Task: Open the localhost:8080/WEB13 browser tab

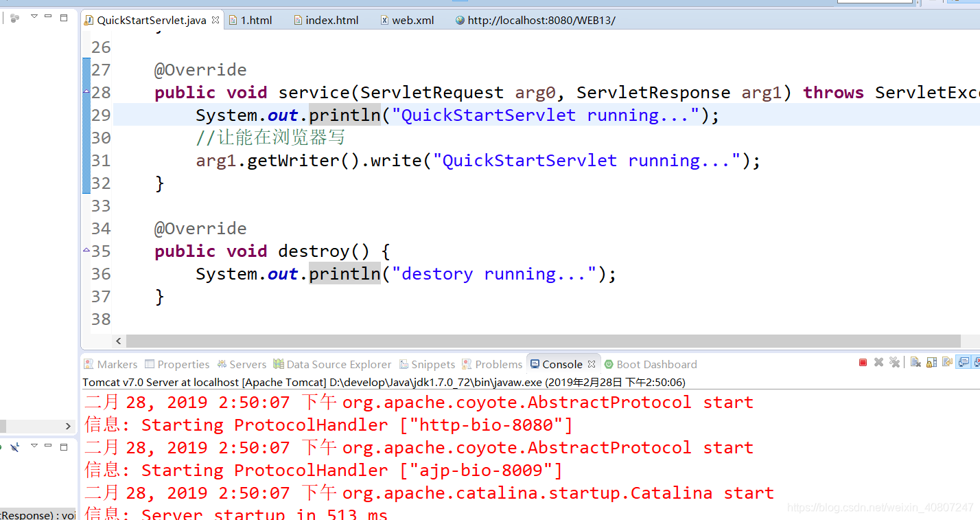Action: coord(535,20)
